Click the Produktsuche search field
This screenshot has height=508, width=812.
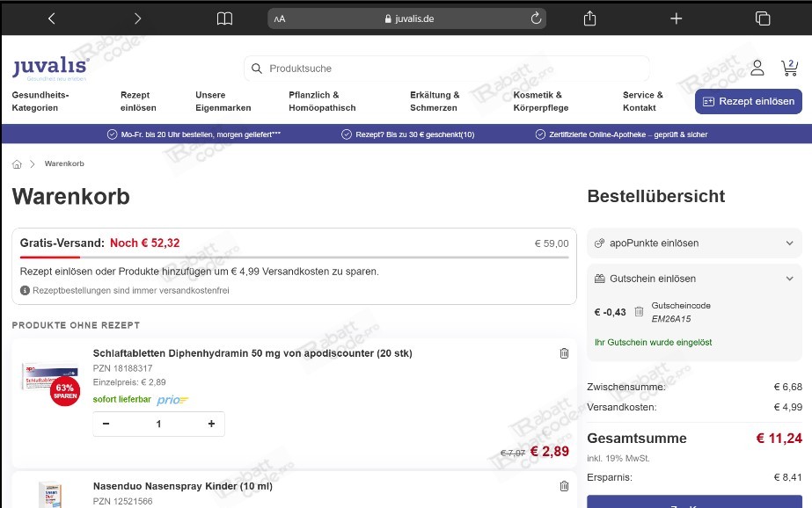click(x=446, y=69)
